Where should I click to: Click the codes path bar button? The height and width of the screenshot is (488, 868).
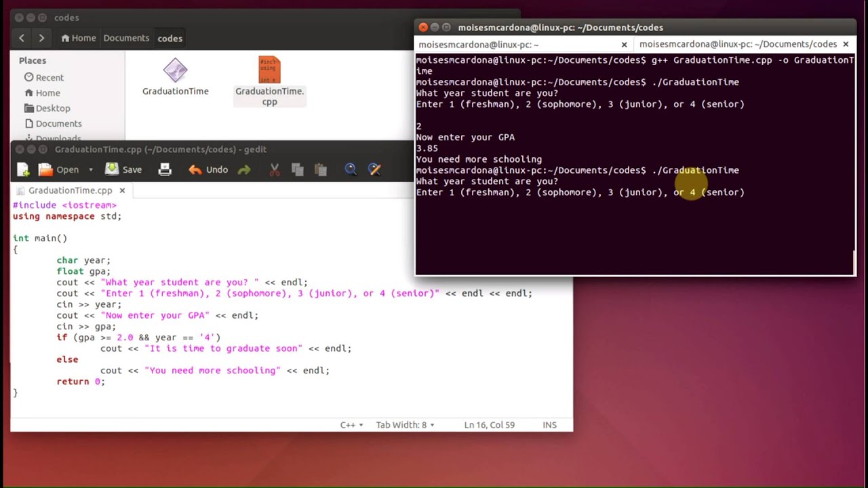coord(170,38)
